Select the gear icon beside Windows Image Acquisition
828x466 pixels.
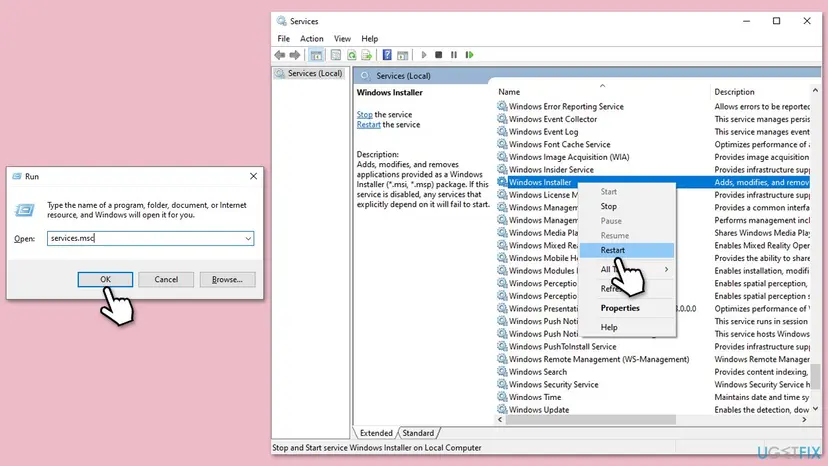click(502, 157)
